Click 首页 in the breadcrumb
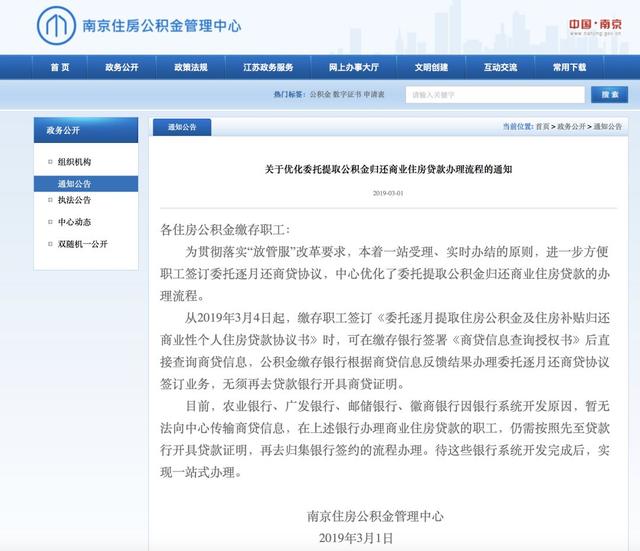This screenshot has width=640, height=551. point(542,127)
